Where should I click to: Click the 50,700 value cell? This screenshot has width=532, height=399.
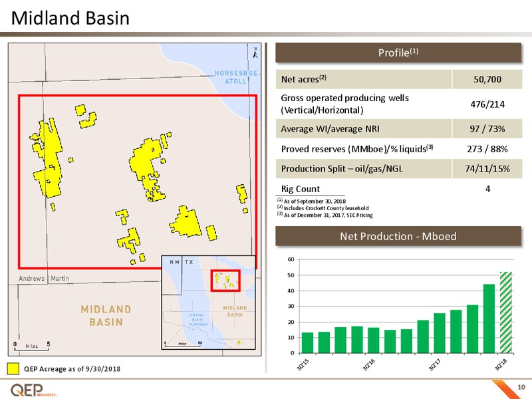(487, 79)
